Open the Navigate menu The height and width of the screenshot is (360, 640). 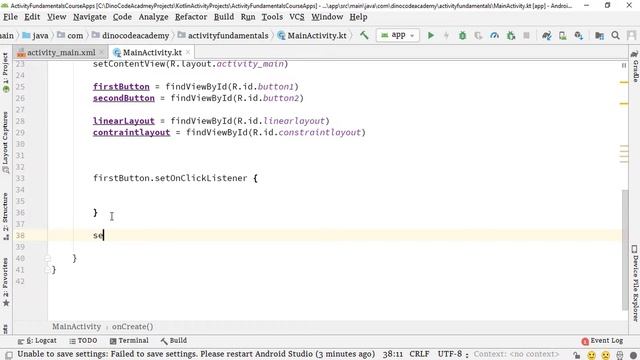[x=89, y=17]
